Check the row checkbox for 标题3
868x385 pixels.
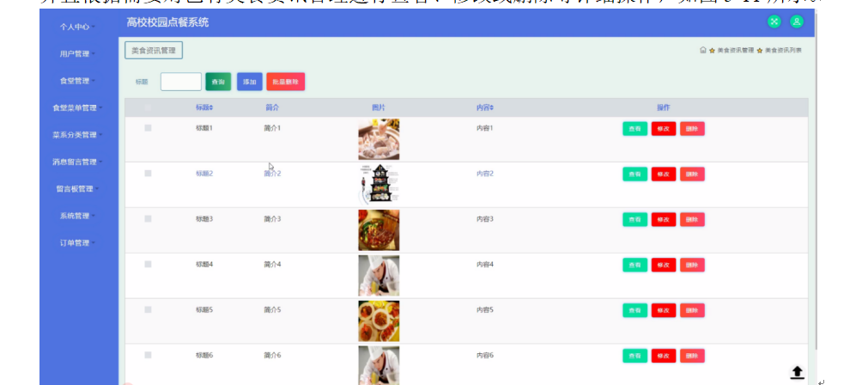pyautogui.click(x=148, y=219)
